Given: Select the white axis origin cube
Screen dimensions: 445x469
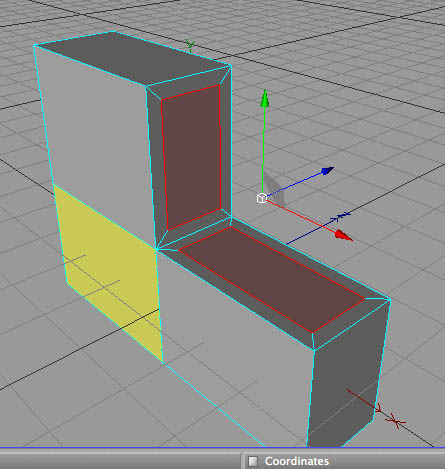Looking at the screenshot, I should pos(262,198).
